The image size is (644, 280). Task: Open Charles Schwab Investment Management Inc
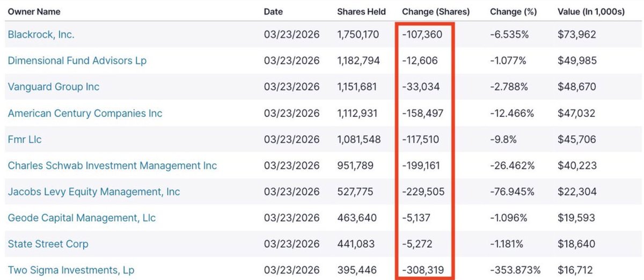point(112,166)
